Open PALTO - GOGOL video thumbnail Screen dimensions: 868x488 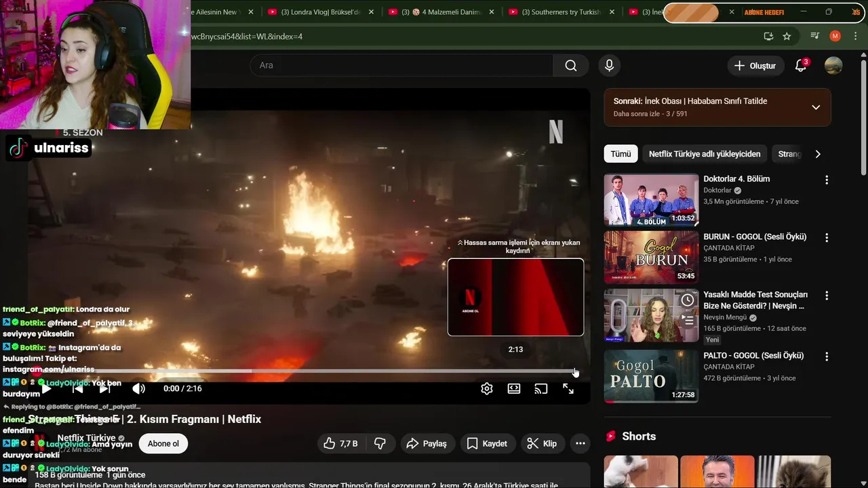(651, 376)
